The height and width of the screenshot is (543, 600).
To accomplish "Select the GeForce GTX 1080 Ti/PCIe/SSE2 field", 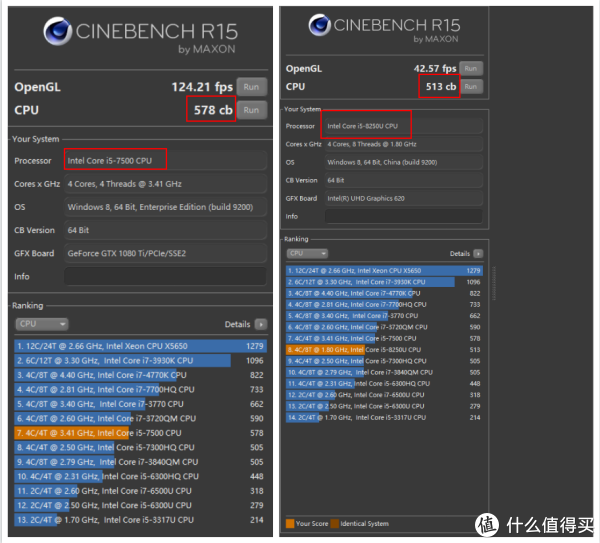I will click(165, 253).
